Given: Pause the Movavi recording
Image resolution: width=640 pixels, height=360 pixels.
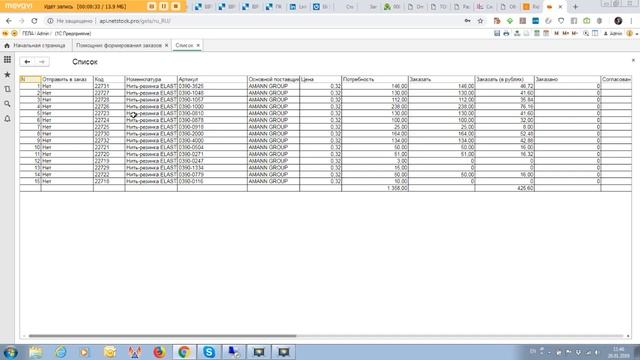Looking at the screenshot, I should click(x=164, y=6).
